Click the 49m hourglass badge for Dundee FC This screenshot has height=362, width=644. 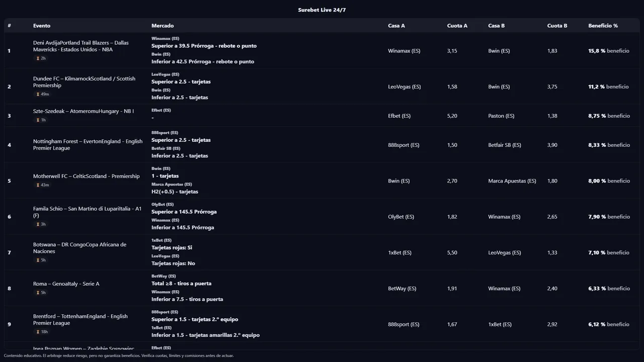[x=42, y=94]
